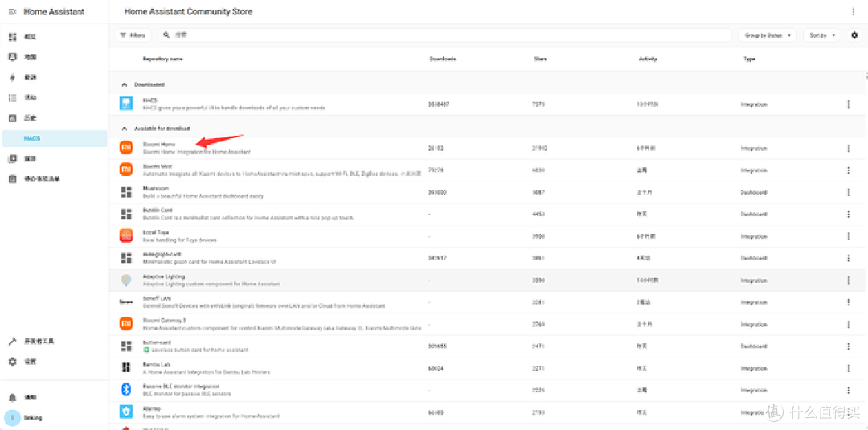Screen dimensions: 868x430
Task: Click the mini-graph-card dashboard icon
Action: point(126,258)
